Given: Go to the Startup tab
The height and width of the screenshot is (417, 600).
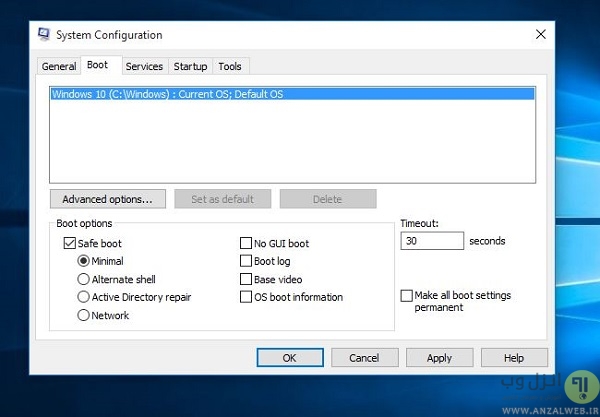Looking at the screenshot, I should coord(190,66).
